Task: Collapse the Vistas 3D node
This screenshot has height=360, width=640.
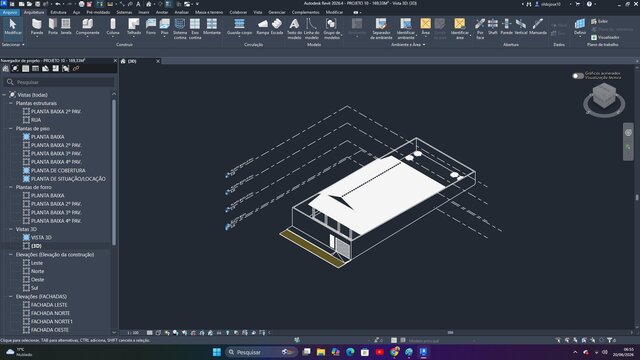Action: click(x=11, y=229)
